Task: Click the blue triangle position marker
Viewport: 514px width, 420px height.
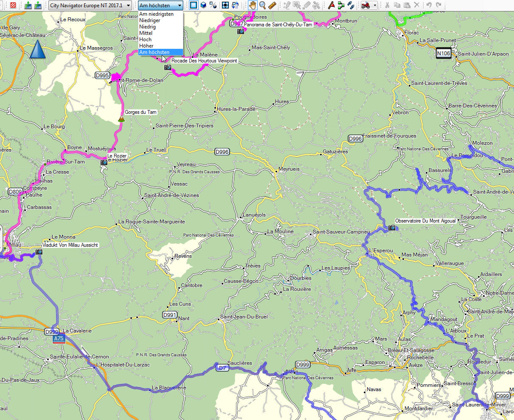Action: (37, 49)
